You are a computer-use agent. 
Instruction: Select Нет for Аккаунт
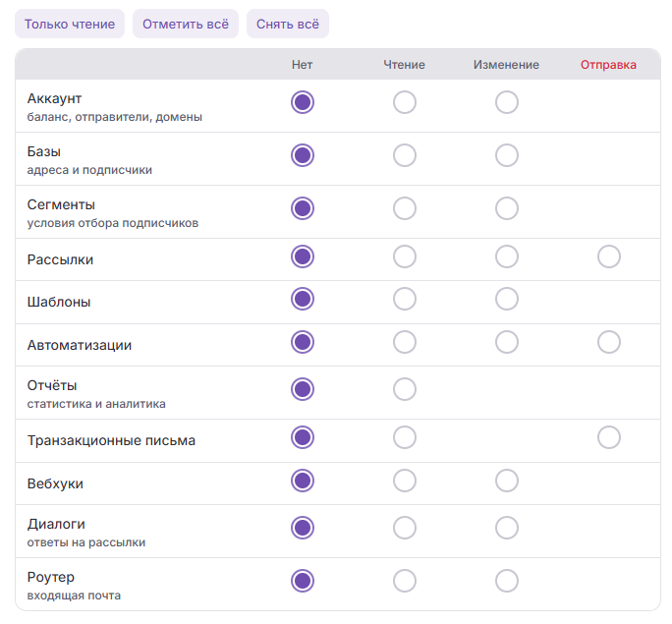coord(303,102)
